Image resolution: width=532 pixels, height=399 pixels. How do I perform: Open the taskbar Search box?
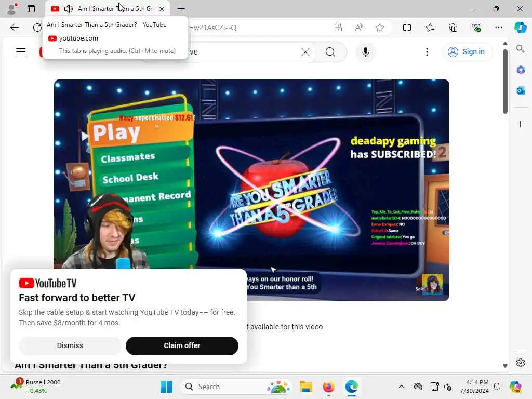click(x=236, y=387)
